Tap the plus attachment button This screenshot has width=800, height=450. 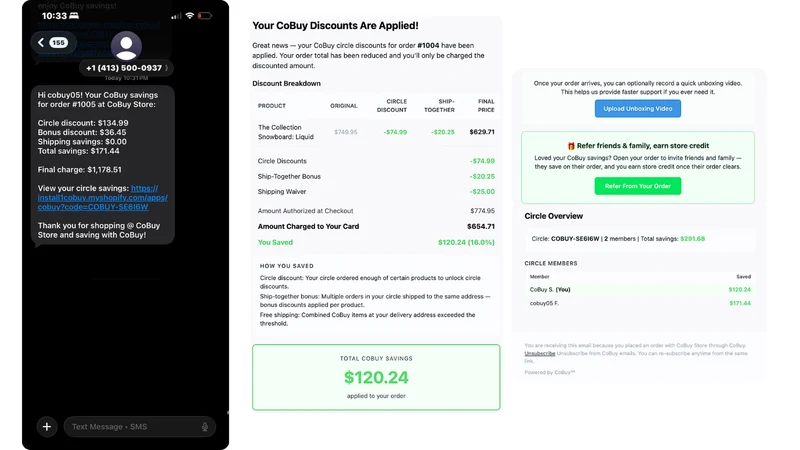point(47,427)
